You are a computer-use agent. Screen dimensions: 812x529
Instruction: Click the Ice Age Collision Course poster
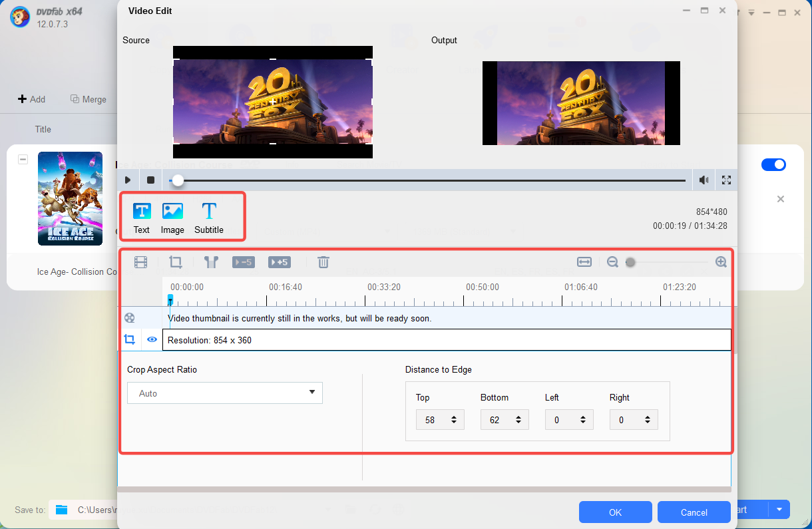coord(70,198)
